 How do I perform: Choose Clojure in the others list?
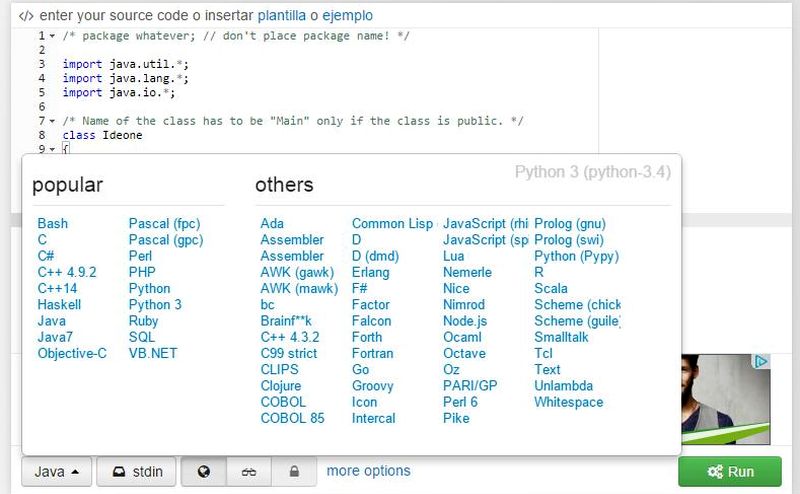281,386
